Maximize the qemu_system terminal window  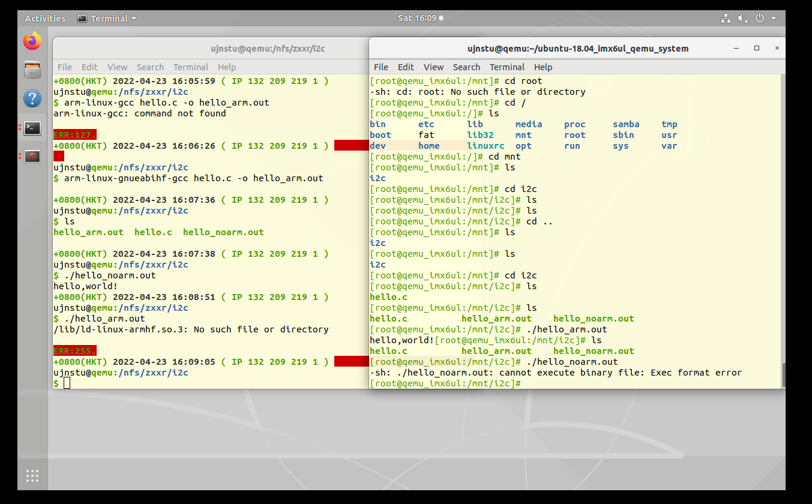click(757, 48)
